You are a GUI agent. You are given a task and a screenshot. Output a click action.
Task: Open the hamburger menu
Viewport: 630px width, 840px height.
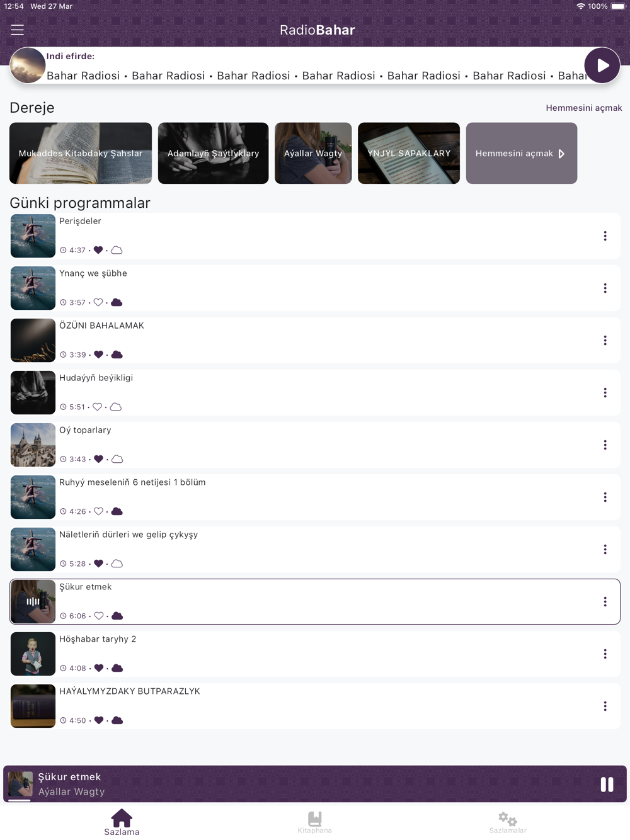coord(17,30)
